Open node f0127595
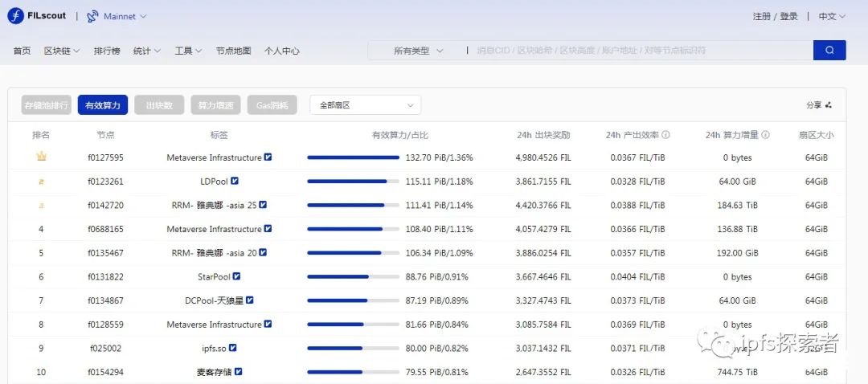This screenshot has height=384, width=868. click(106, 157)
